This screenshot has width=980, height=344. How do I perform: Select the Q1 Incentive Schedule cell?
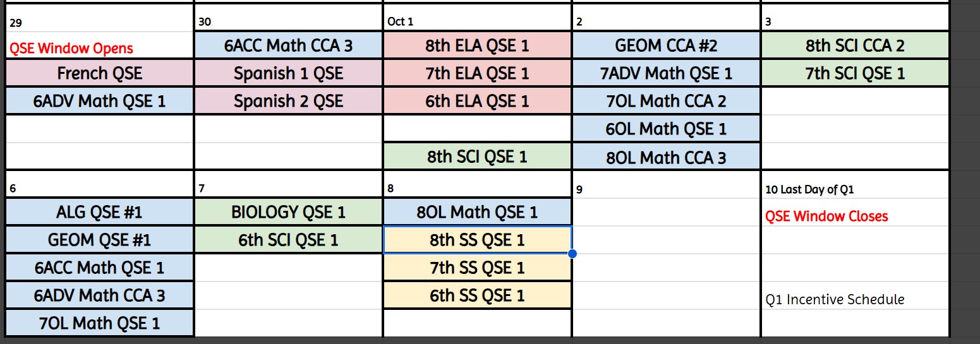click(835, 299)
